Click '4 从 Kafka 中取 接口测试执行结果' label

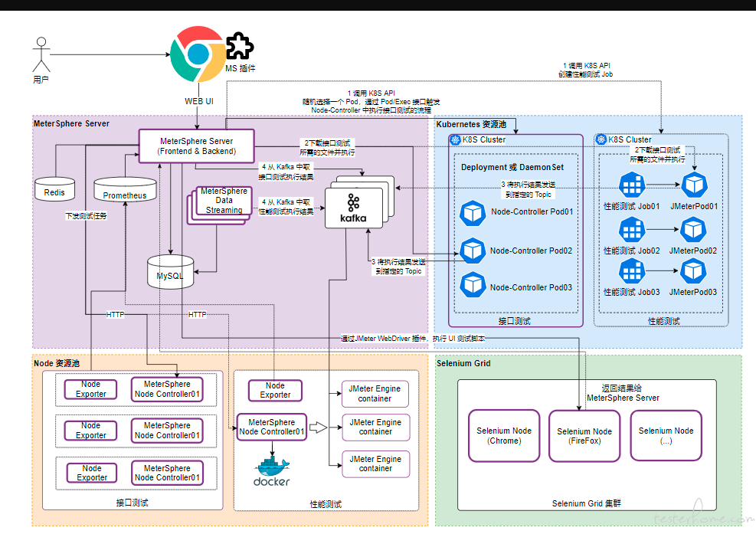pyautogui.click(x=286, y=172)
